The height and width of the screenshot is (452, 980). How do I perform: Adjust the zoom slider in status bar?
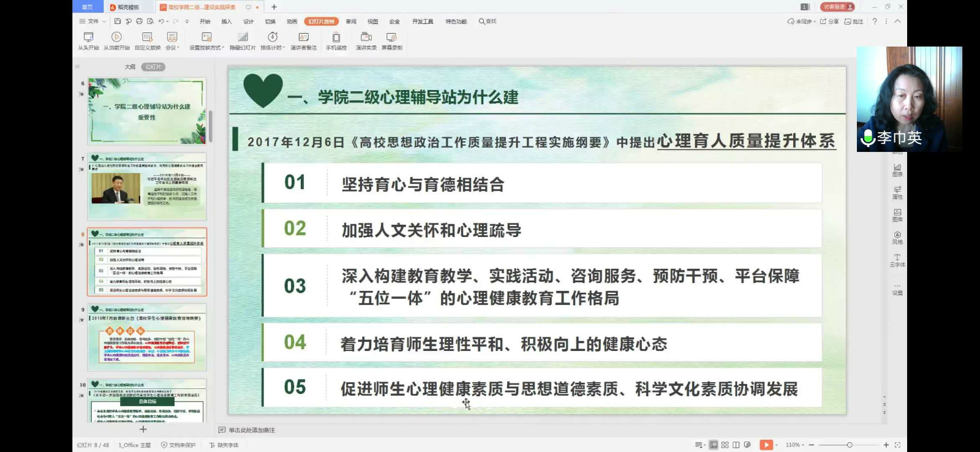click(x=850, y=445)
